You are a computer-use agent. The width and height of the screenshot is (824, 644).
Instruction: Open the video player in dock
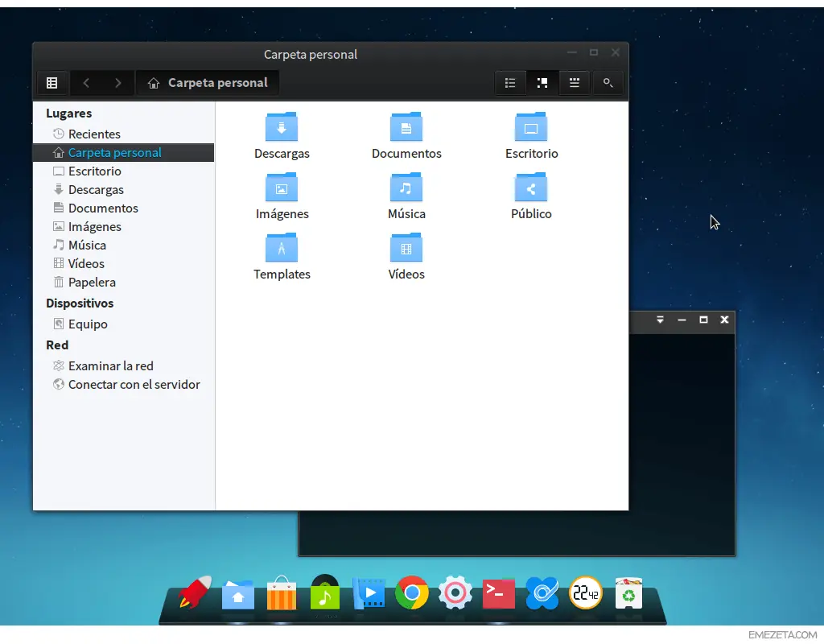[369, 593]
